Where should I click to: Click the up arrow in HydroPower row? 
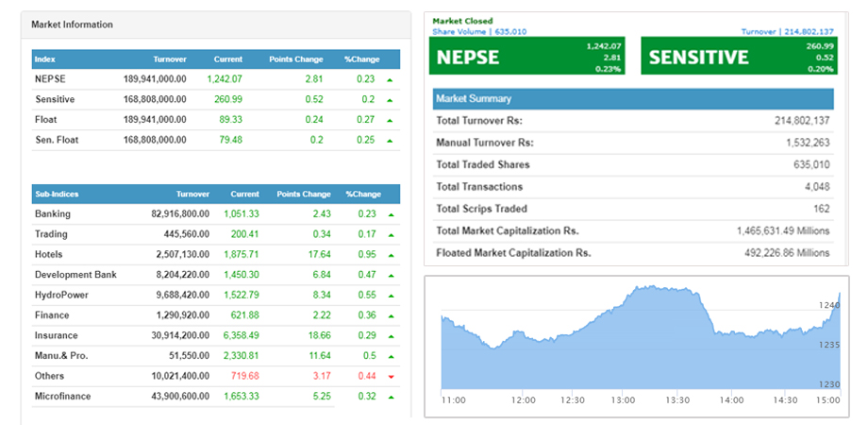pos(392,296)
